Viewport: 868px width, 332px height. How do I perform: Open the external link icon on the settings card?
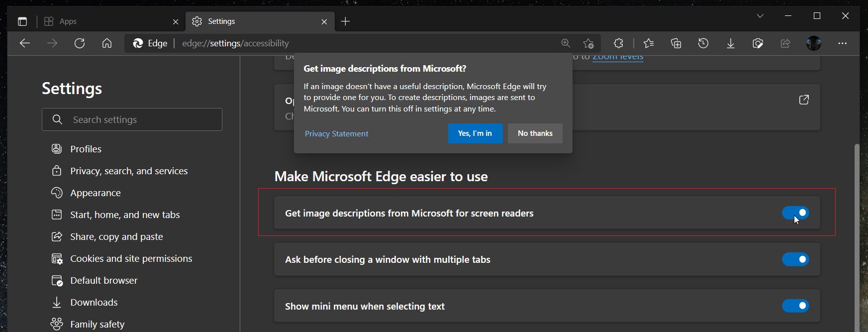pos(804,100)
